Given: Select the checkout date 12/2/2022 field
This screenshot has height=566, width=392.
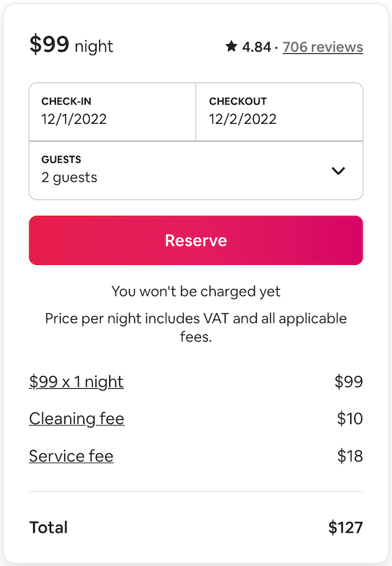Looking at the screenshot, I should tap(280, 112).
